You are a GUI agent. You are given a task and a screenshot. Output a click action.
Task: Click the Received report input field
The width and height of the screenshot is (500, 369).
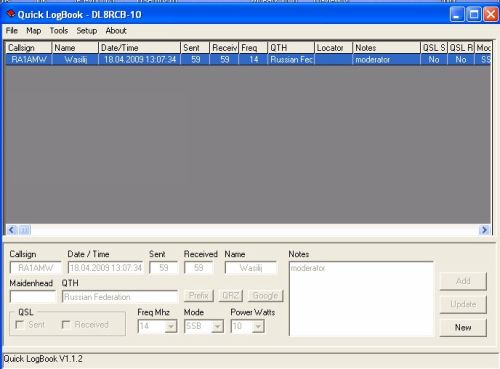coord(199,268)
